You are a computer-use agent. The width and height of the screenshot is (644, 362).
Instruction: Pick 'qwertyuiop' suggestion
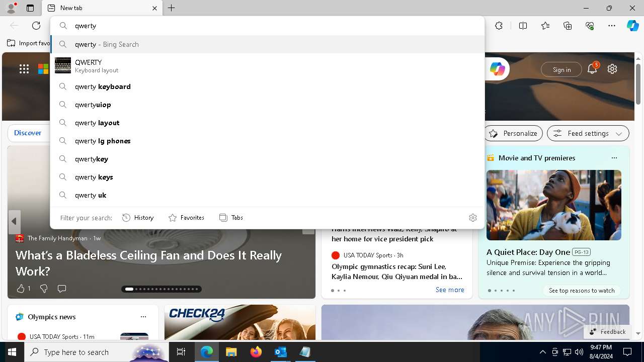coord(267,105)
